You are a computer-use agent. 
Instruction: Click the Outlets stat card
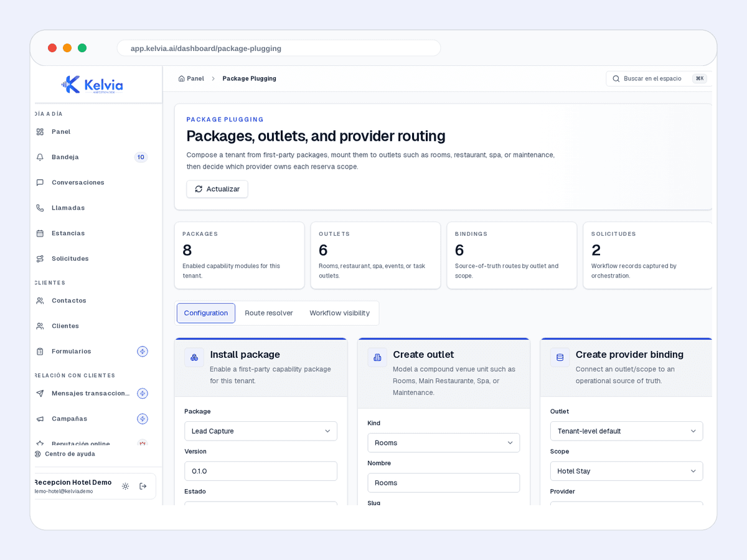[375, 256]
